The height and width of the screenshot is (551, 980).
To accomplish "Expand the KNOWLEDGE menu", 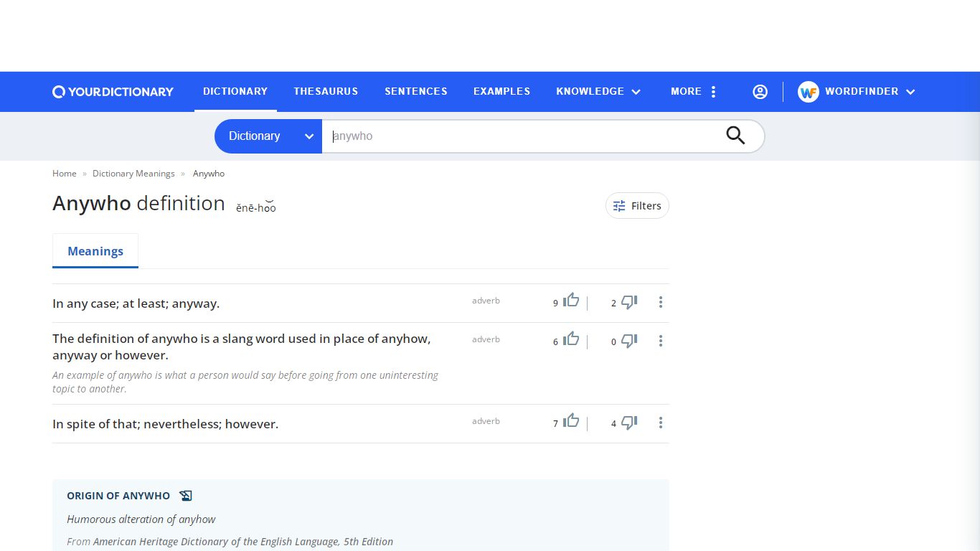I will pyautogui.click(x=598, y=92).
